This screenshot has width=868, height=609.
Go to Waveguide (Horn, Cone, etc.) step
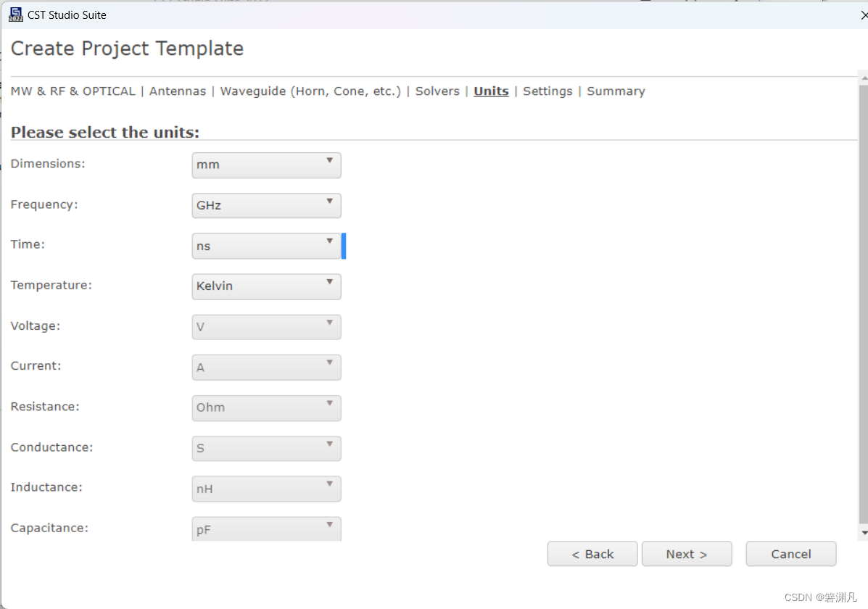click(310, 91)
